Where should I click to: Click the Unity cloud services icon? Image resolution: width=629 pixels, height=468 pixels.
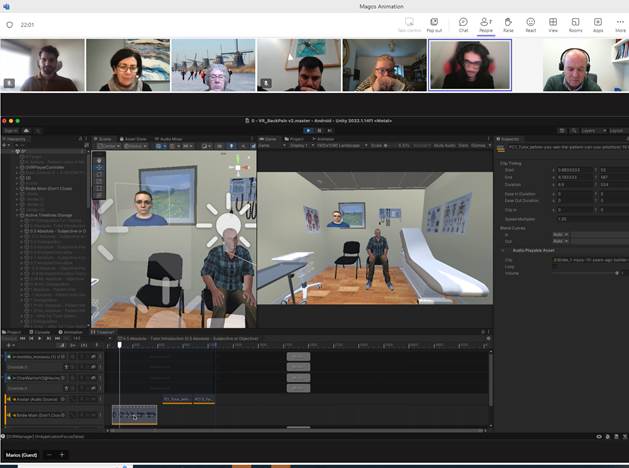(26, 131)
